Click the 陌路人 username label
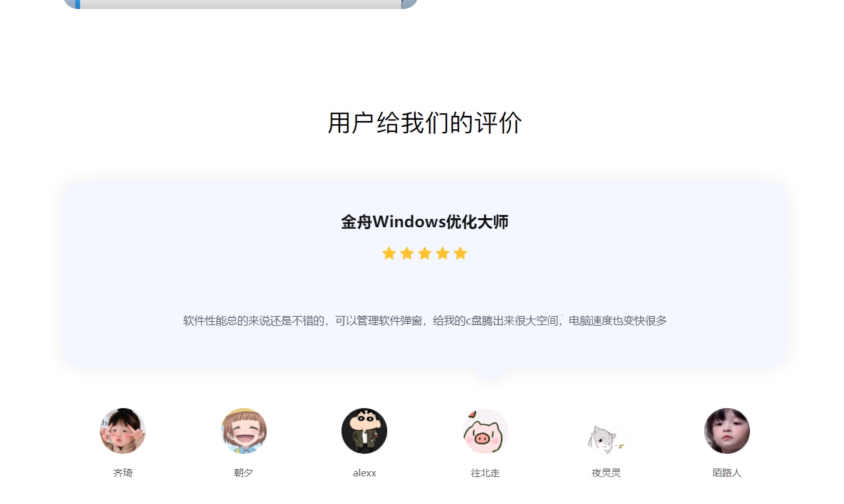Screen dimensions: 844x504 [727, 473]
